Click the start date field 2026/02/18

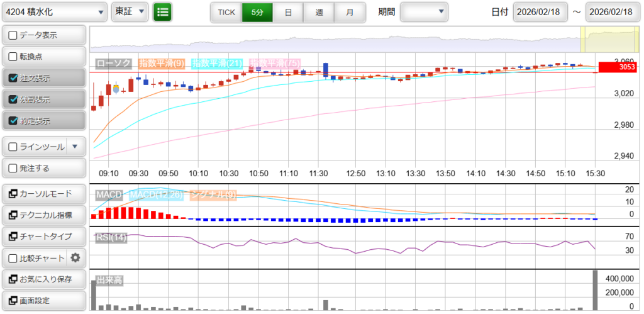pos(540,12)
